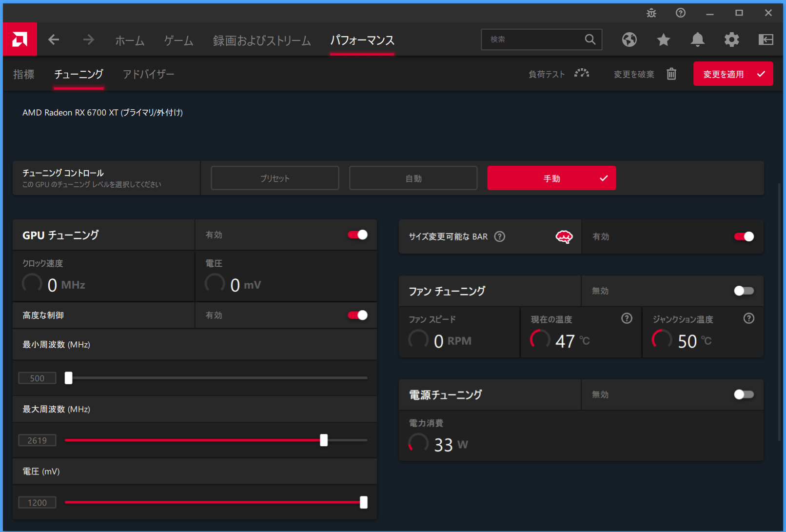Open the bug report icon
Viewport: 786px width, 532px height.
[x=651, y=13]
